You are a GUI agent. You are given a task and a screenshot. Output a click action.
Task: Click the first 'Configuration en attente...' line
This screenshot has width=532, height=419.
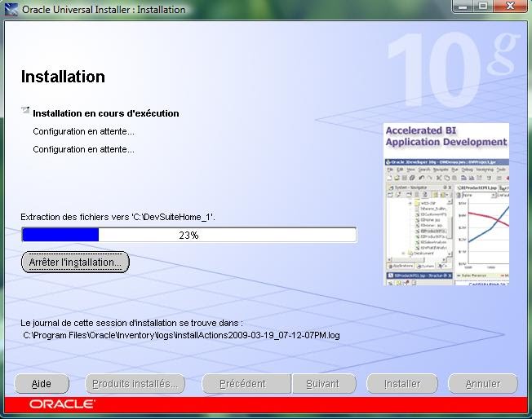[83, 131]
